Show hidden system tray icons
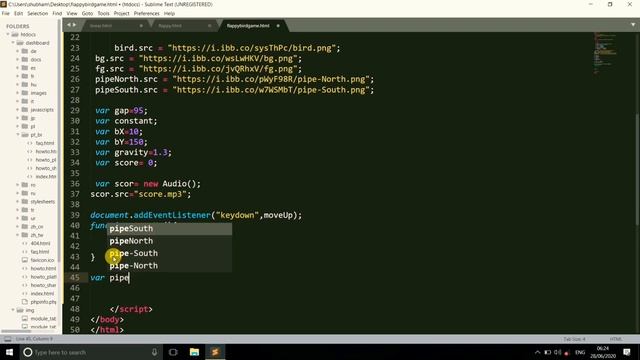Viewport: 640px width, 360px height. tap(538, 352)
